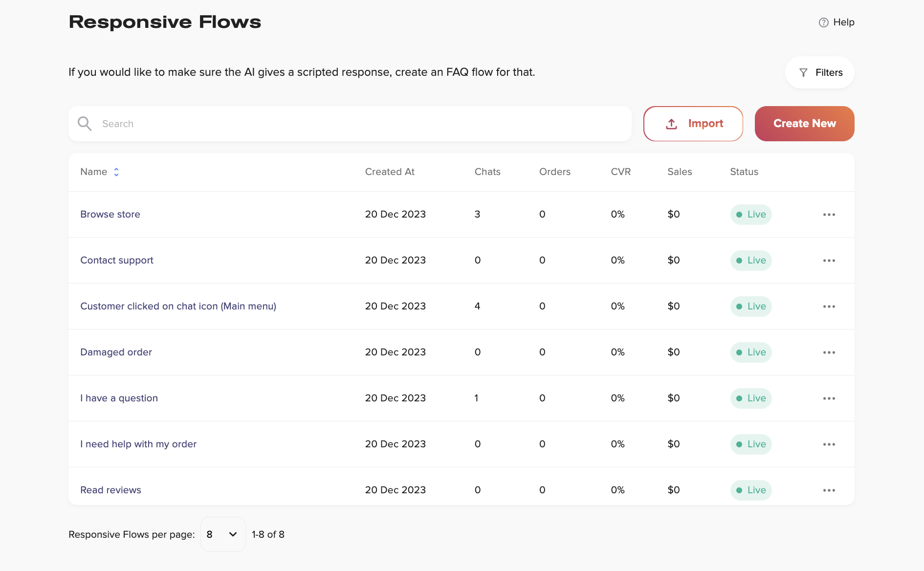
Task: Click chats count 1 for I have a question
Action: (476, 398)
